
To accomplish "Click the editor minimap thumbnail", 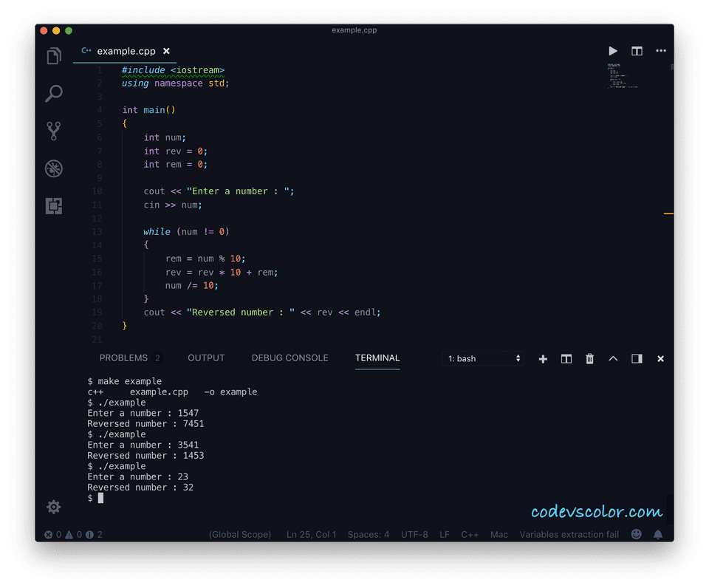I will [x=623, y=78].
